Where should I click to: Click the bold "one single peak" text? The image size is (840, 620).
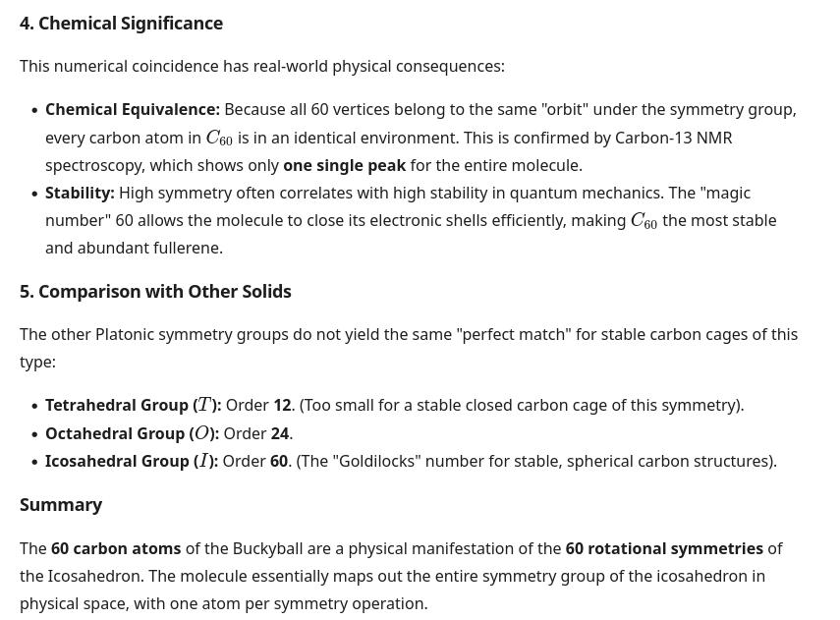point(344,165)
